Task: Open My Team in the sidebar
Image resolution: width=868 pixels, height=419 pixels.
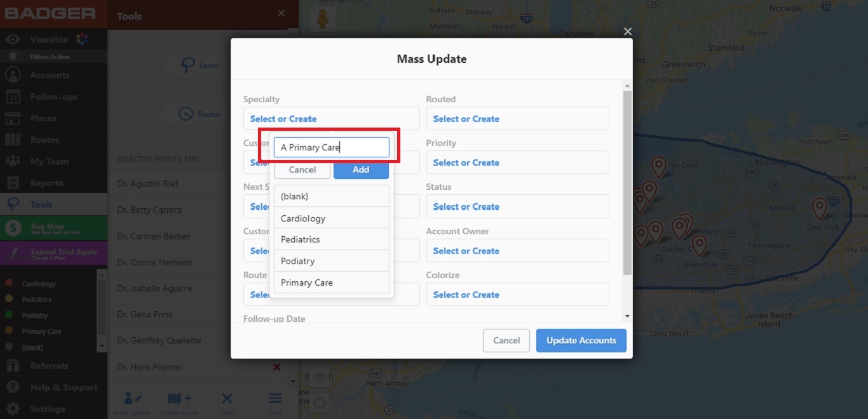Action: click(53, 161)
